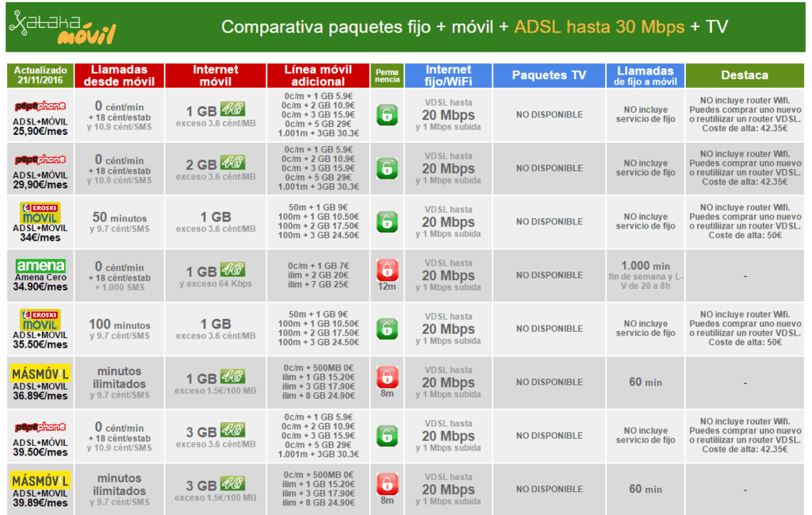
Task: Click '+ 1.000 SMS' in the Amena row
Action: coord(120,287)
